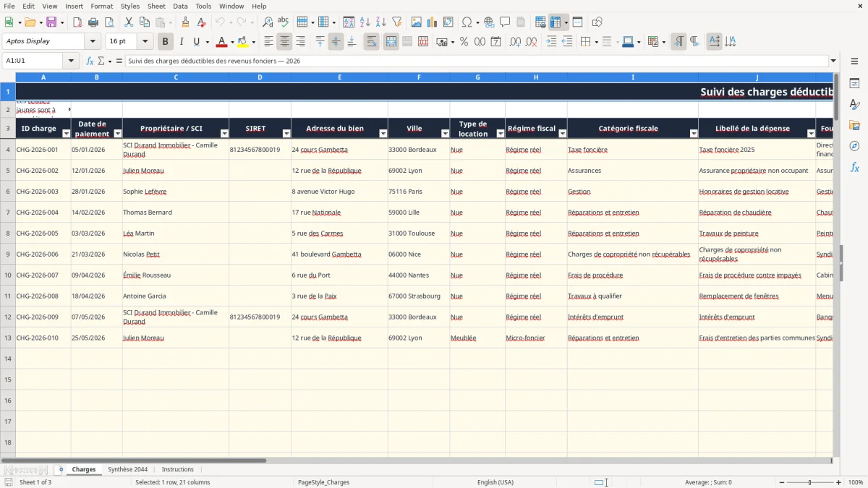Add a decimal place
Image resolution: width=868 pixels, height=488 pixels.
tap(516, 42)
